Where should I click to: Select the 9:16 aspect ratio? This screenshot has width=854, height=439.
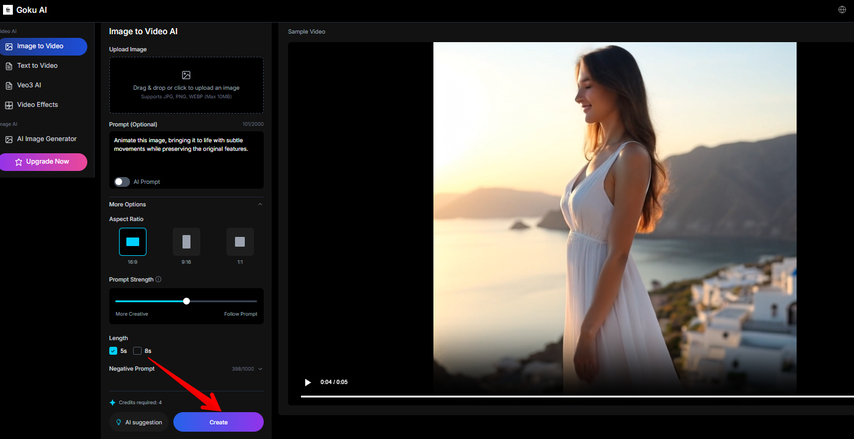point(186,242)
